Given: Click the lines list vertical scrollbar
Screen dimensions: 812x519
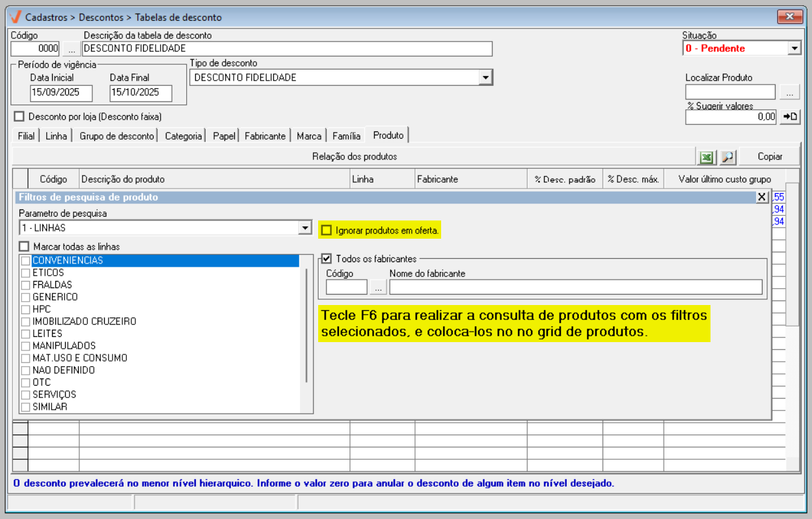Looking at the screenshot, I should click(306, 325).
